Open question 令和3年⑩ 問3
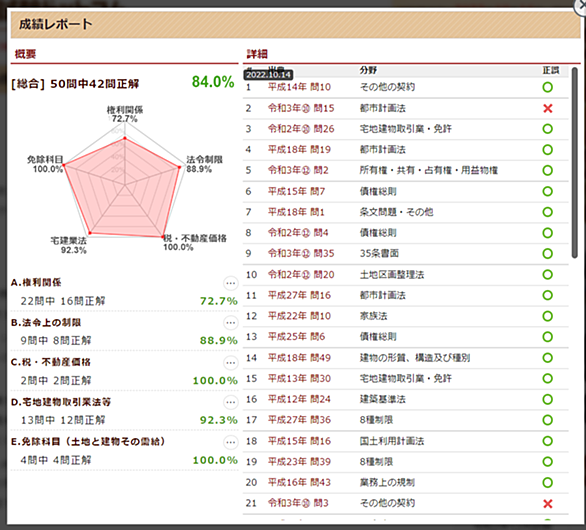The height and width of the screenshot is (530, 586). pos(298,503)
